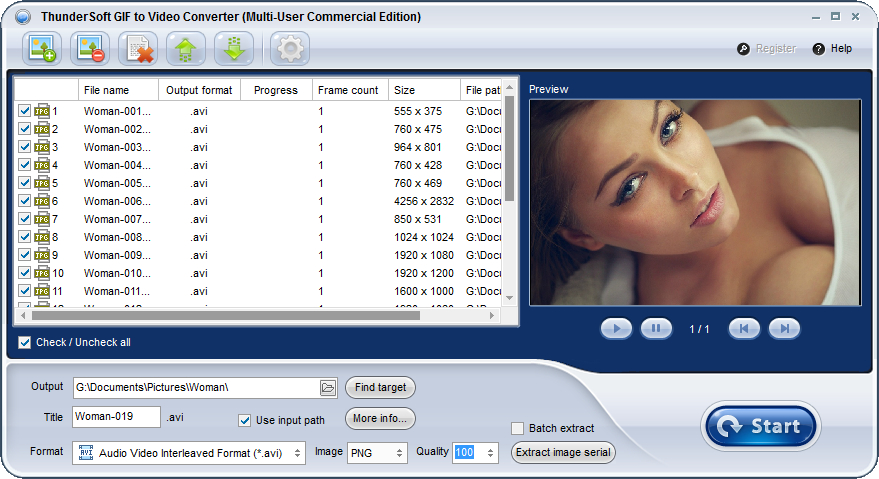This screenshot has height=479, width=879.
Task: Jump to next frame in preview
Action: (784, 328)
